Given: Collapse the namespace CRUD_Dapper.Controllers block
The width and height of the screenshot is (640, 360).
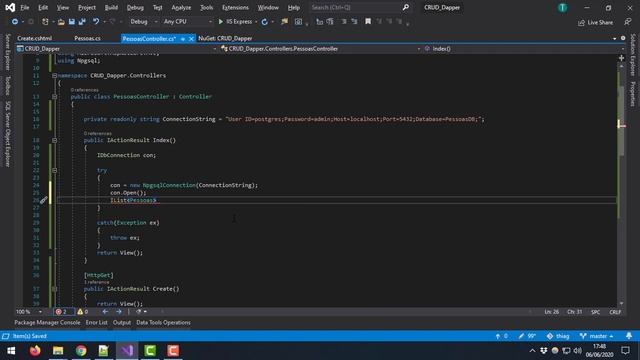Looking at the screenshot, I should (54, 76).
